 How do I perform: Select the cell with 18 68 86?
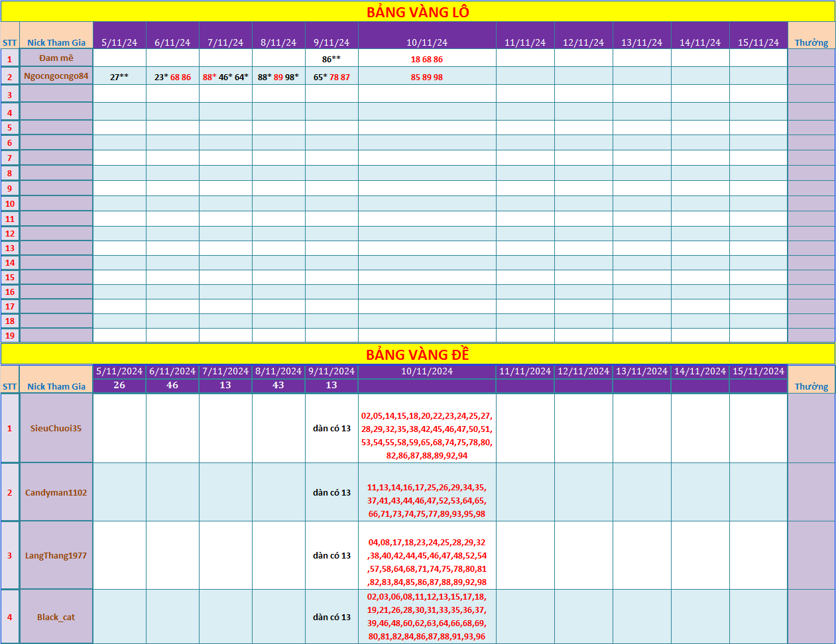[x=427, y=59]
